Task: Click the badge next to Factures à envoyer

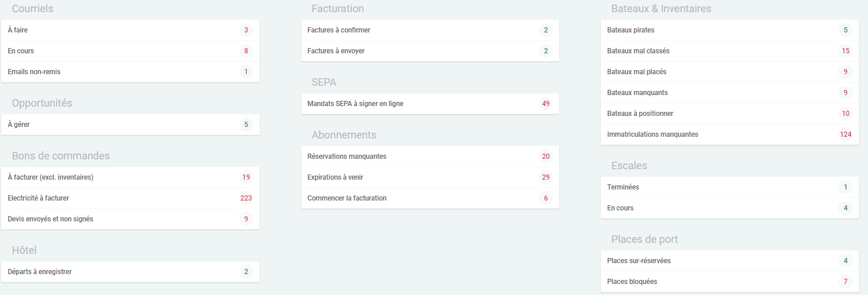Action: [x=545, y=51]
